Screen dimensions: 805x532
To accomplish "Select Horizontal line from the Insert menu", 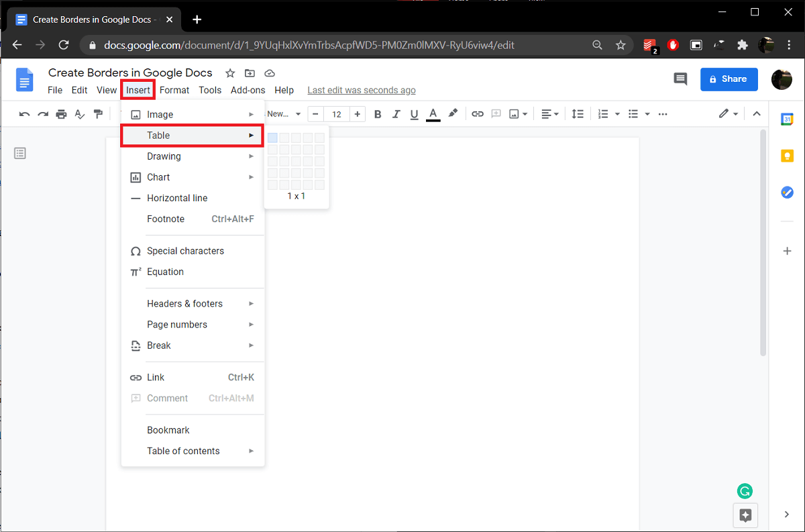I will (x=176, y=198).
